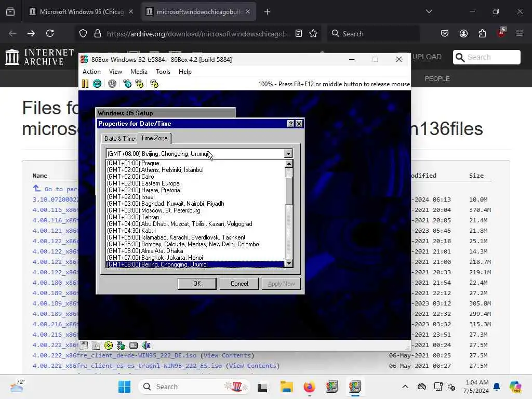Viewport: 532px width, 399px height.
Task: Open the uBlock Origin extension icon
Action: [x=501, y=33]
